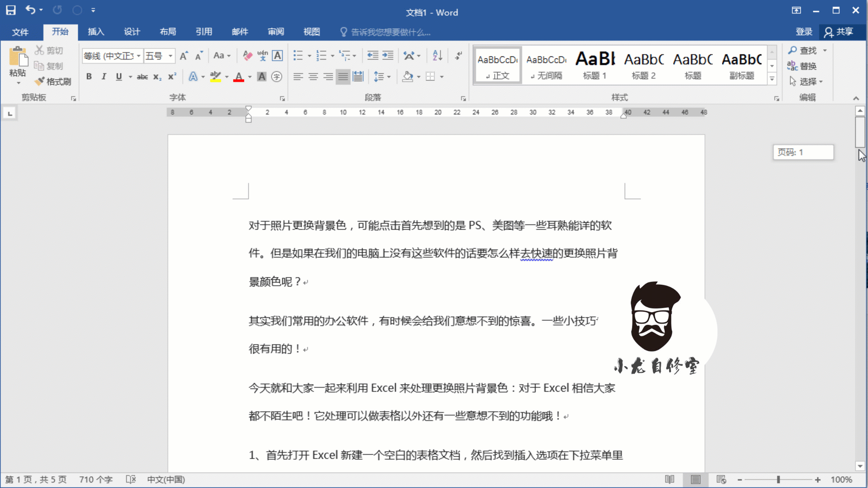Click the red font color A button

pyautogui.click(x=239, y=77)
